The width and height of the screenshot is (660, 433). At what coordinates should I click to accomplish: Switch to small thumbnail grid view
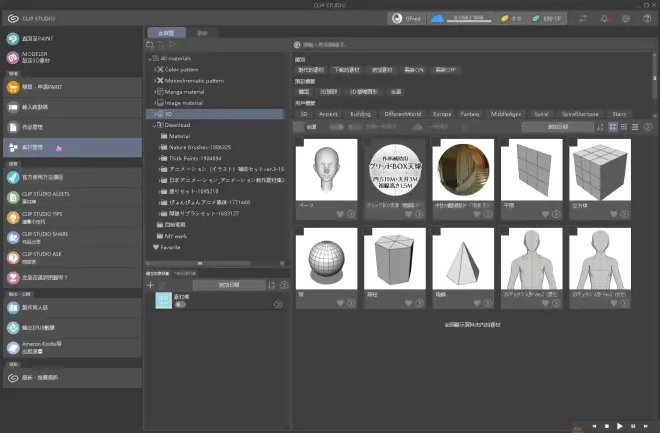click(x=624, y=127)
